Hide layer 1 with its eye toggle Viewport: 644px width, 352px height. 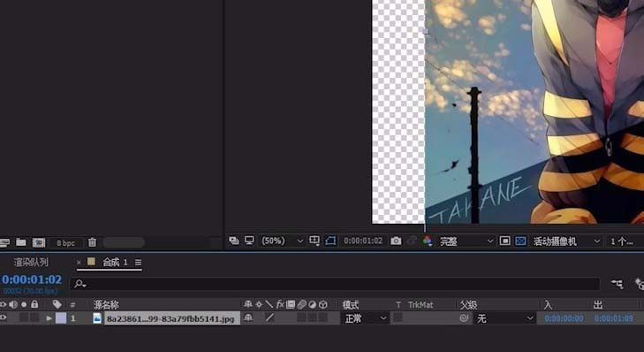[4, 318]
